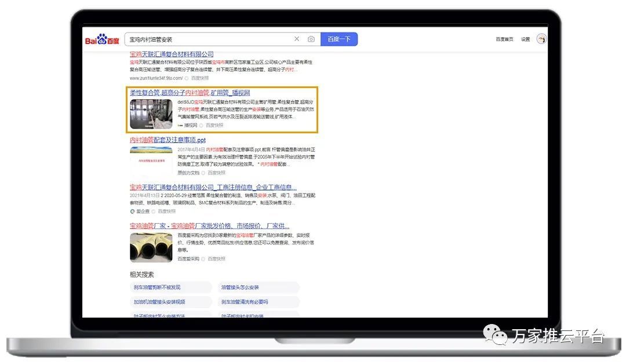Open the 宝鸡天联汇通复合材料有限公司 top result
The width and height of the screenshot is (626, 364).
click(172, 54)
